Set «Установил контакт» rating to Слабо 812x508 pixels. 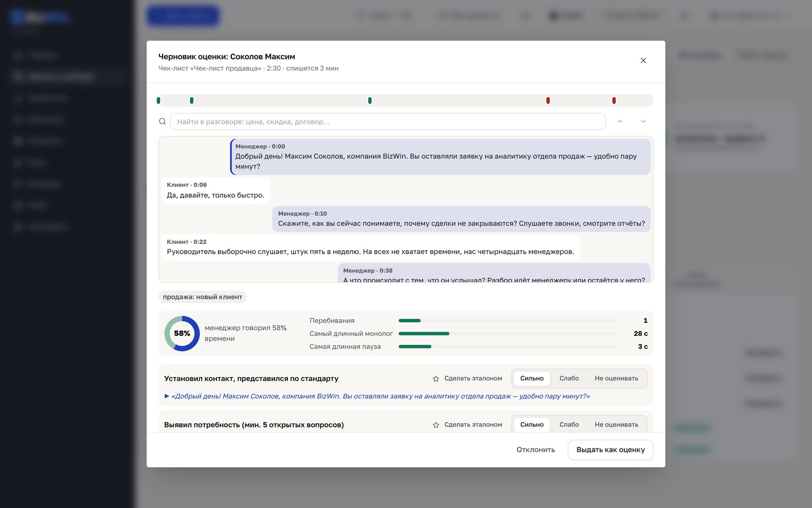[569, 378]
